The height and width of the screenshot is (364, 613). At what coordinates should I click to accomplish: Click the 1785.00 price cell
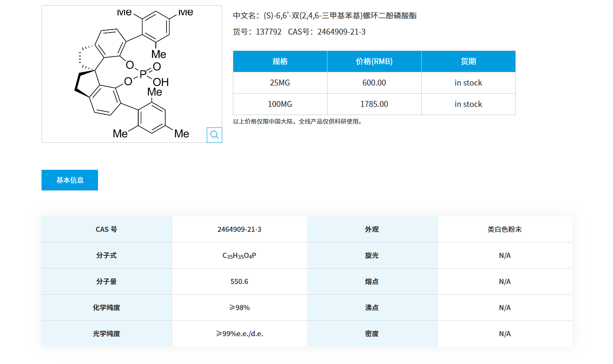pyautogui.click(x=374, y=104)
